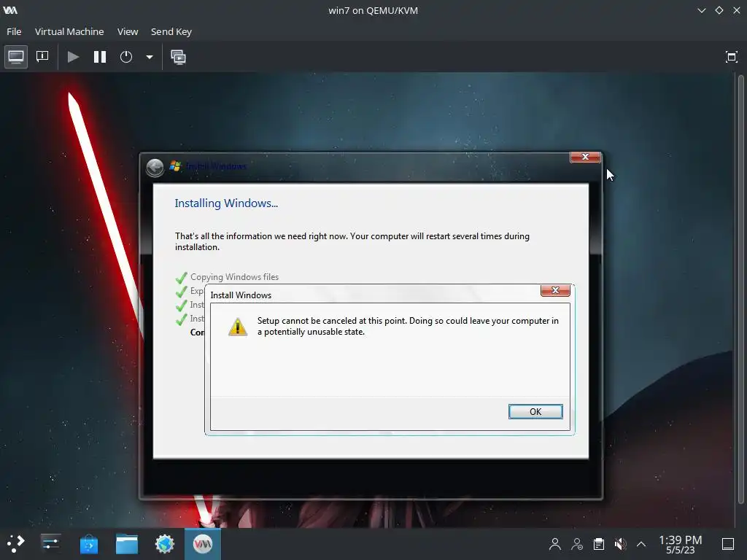Open the first user tray icon

[x=555, y=544]
